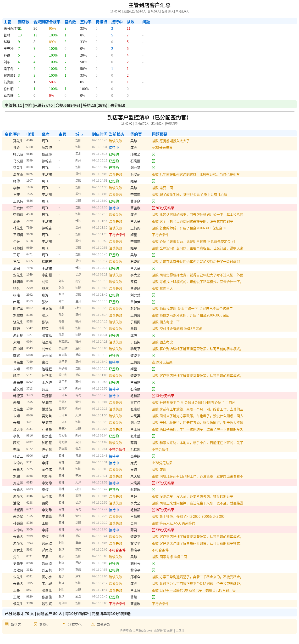Click the red 50% rate for 范海顺
This screenshot has width=299, height=644.
[x=52, y=82]
